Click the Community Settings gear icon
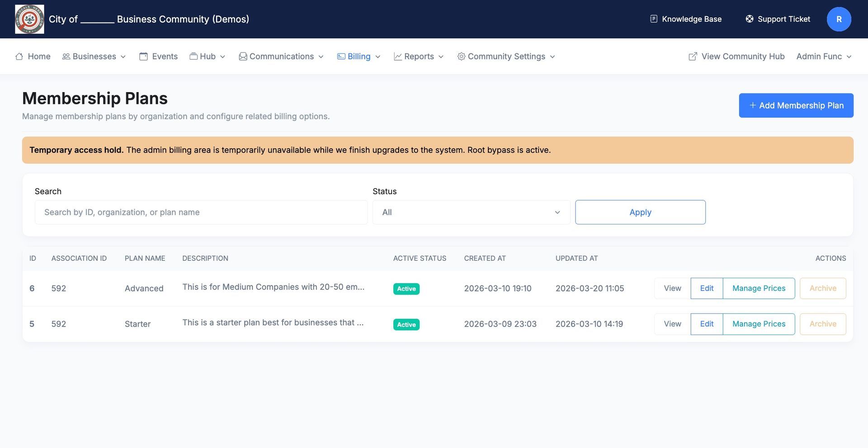Screen dimensions: 868x448 tap(461, 56)
